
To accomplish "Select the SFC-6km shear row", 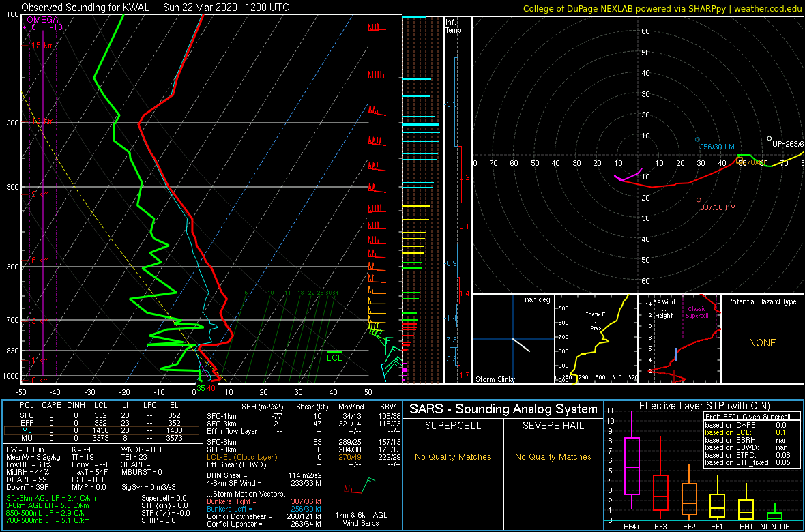I will click(x=302, y=443).
